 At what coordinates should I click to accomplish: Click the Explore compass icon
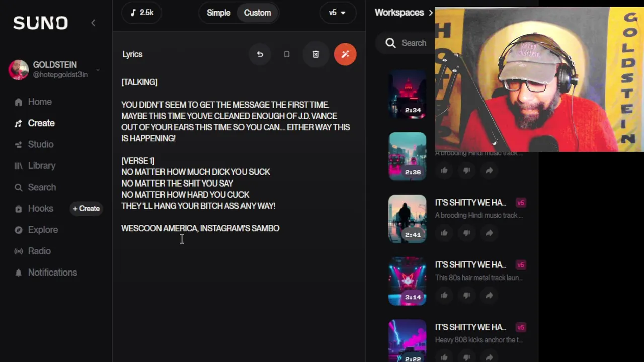pos(19,230)
